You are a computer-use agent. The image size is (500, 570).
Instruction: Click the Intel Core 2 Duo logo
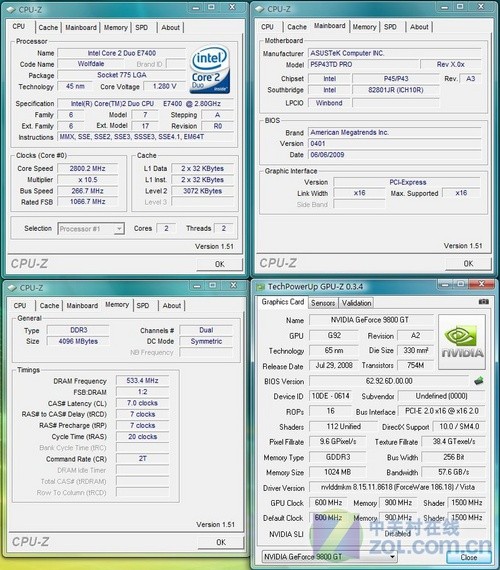point(210,69)
